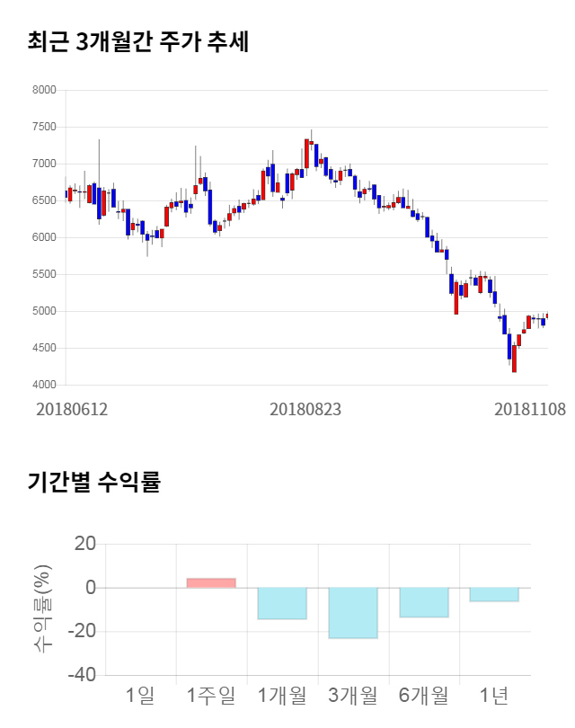The image size is (575, 728).
Task: Click the tallest 3개월 negative return bar
Action: click(x=353, y=613)
